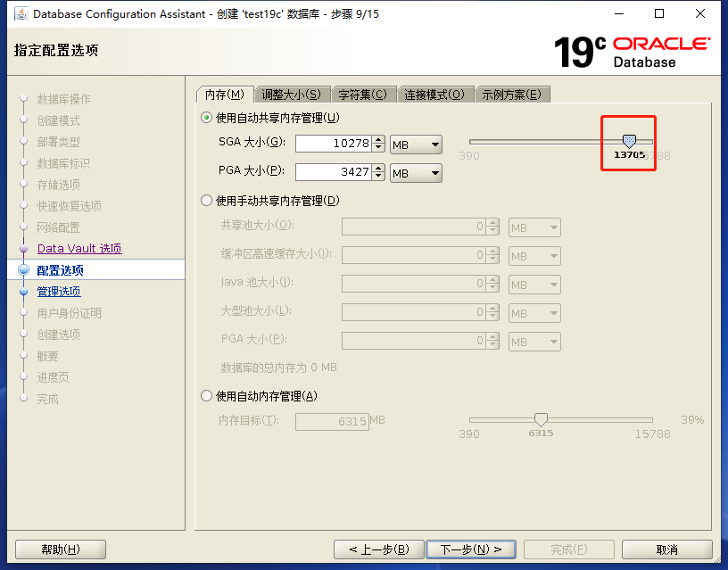Select 使用自动共享内存管理 radio button
Screen dimensions: 728x570
(206, 118)
